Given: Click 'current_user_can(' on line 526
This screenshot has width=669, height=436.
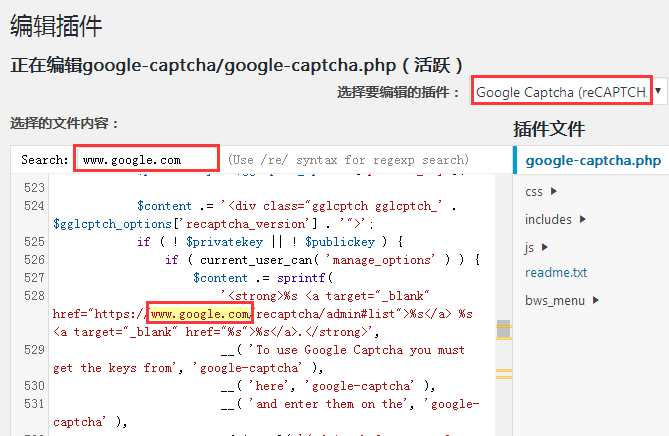Looking at the screenshot, I should 259,260.
